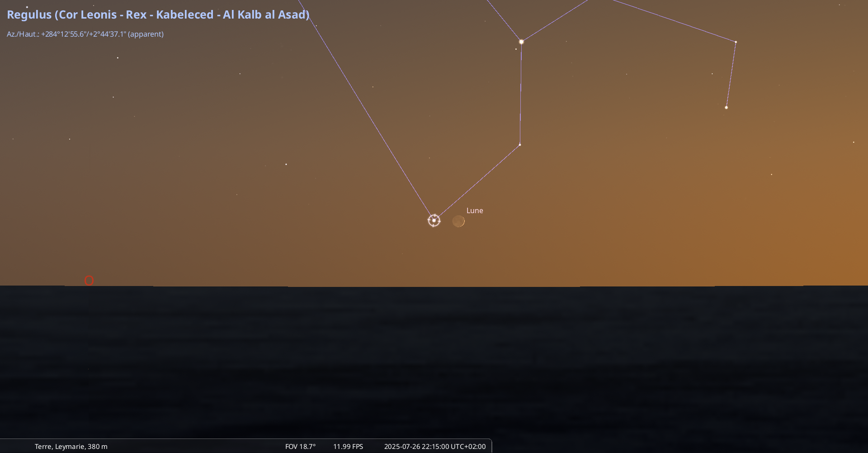This screenshot has width=868, height=453.
Task: Click the date and time 2025-07-26 22:15:00 display
Action: [x=434, y=446]
